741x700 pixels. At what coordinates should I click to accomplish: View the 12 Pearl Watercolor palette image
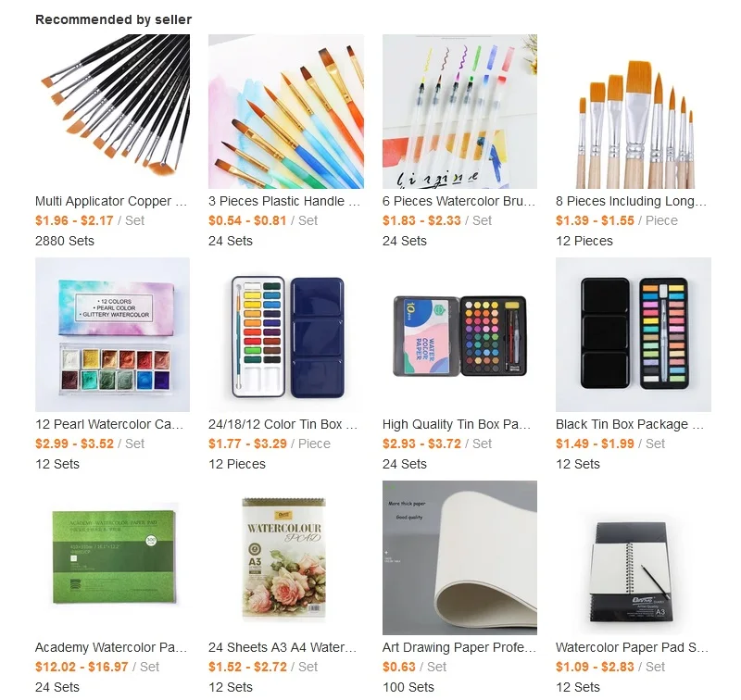click(x=112, y=334)
